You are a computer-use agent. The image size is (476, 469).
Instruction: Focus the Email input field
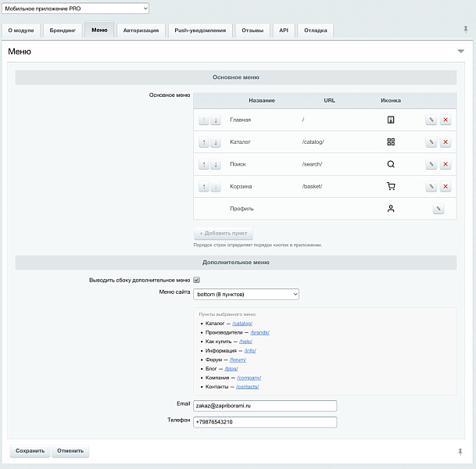click(265, 406)
